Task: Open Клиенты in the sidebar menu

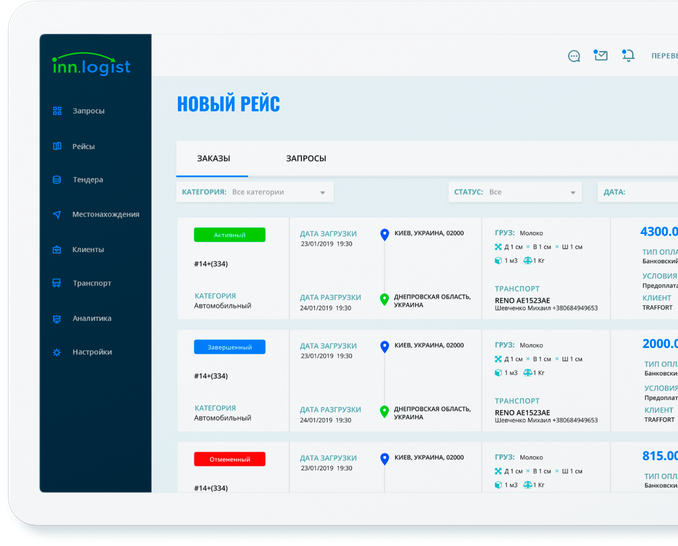Action: tap(88, 250)
